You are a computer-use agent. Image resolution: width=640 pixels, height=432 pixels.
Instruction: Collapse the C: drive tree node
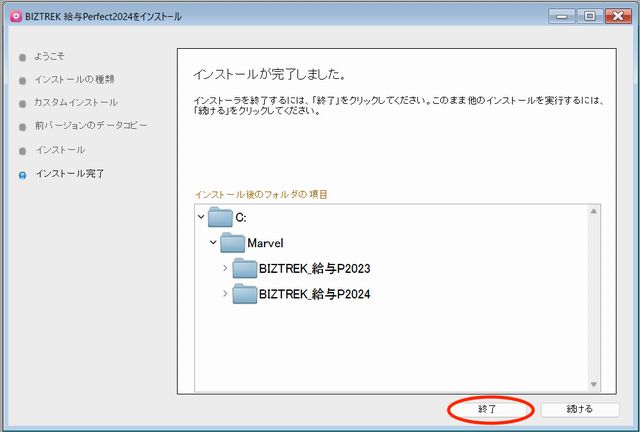point(201,217)
